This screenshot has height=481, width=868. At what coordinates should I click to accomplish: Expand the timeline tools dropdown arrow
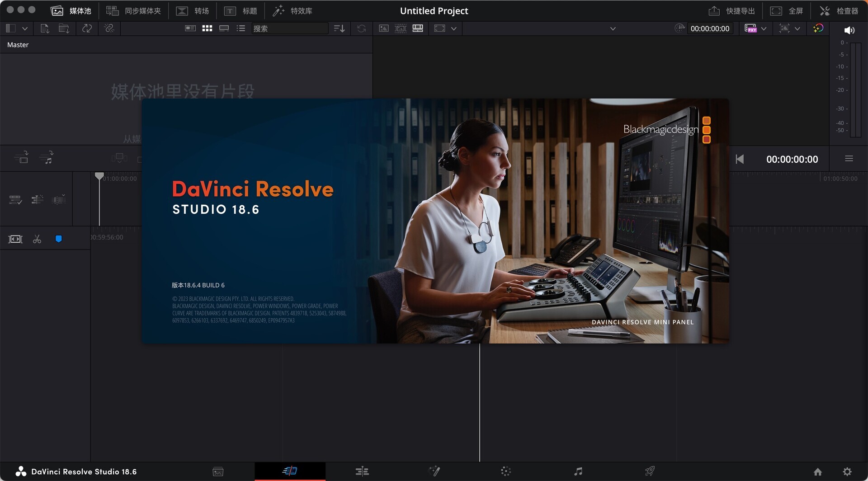797,28
